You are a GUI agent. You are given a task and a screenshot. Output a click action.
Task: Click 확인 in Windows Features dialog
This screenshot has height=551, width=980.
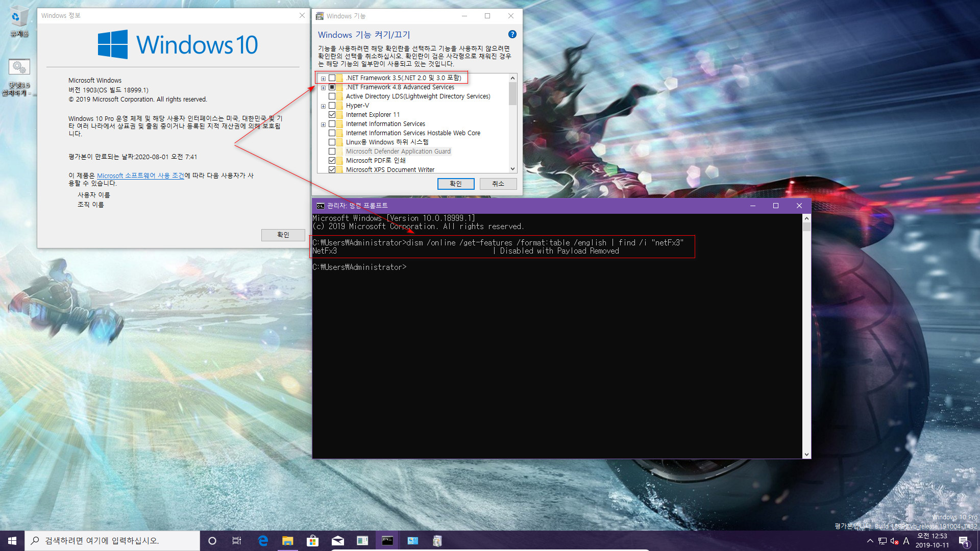[456, 184]
